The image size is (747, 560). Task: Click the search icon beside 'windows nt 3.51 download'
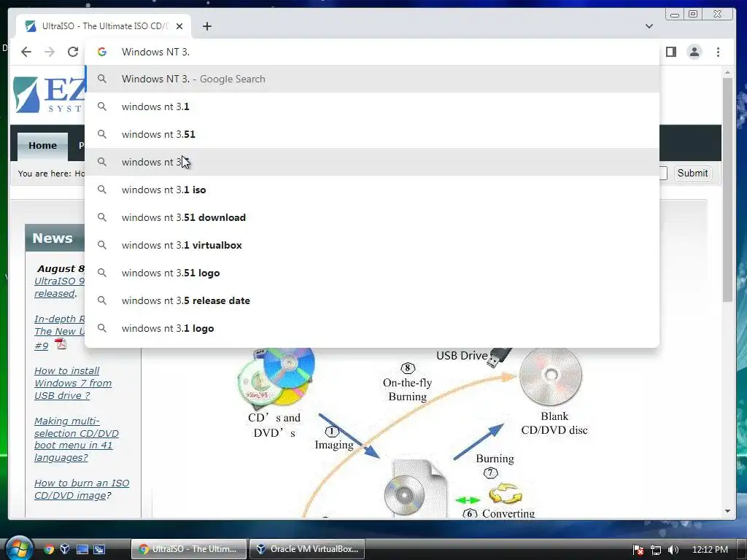tap(102, 217)
